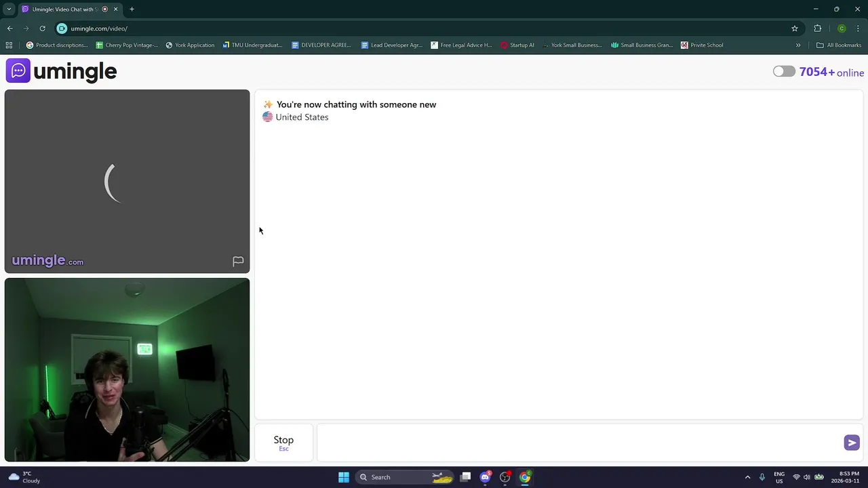
Task: Open the recording app taskbar icon
Action: click(x=505, y=477)
